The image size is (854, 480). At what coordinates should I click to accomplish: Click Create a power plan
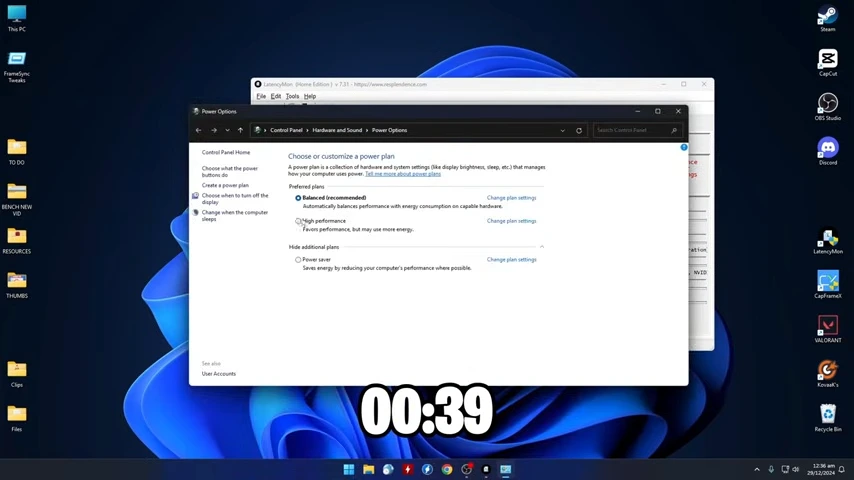click(225, 185)
